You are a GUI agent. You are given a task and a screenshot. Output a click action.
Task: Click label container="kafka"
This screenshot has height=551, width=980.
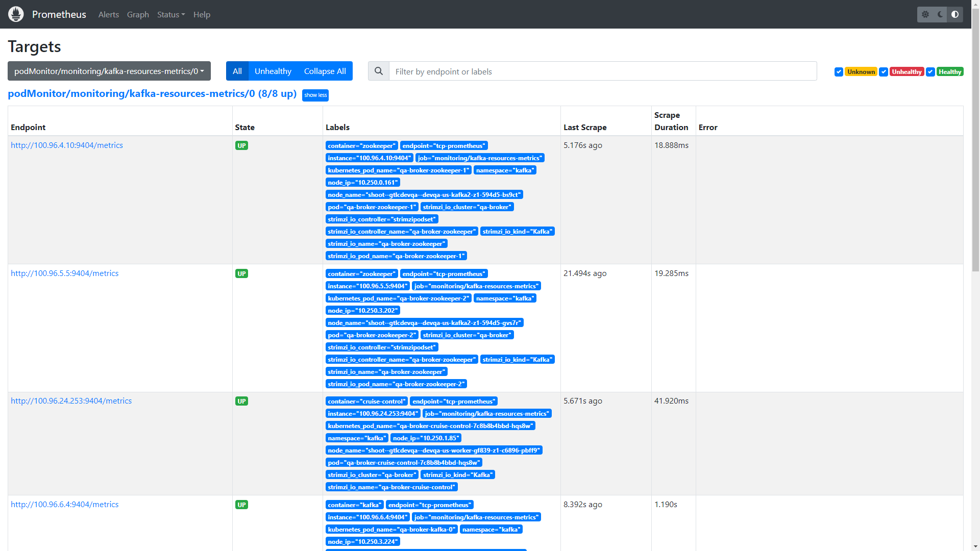tap(355, 505)
